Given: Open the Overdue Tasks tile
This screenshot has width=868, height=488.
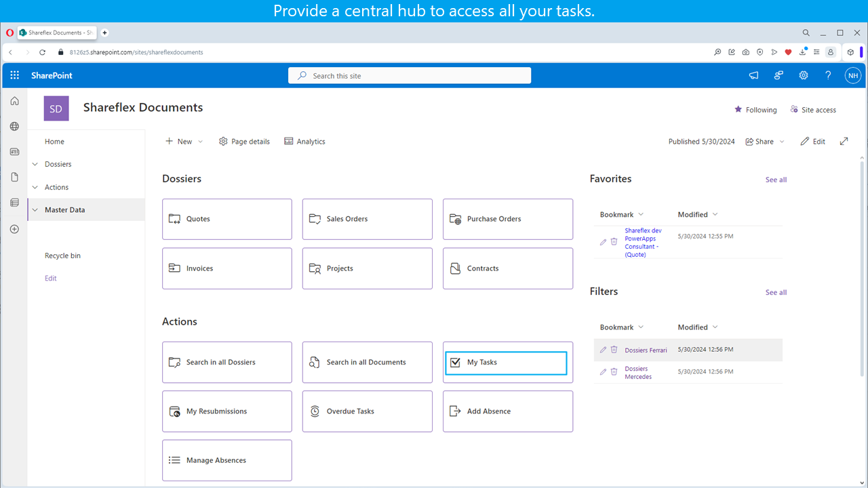Looking at the screenshot, I should 368,411.
